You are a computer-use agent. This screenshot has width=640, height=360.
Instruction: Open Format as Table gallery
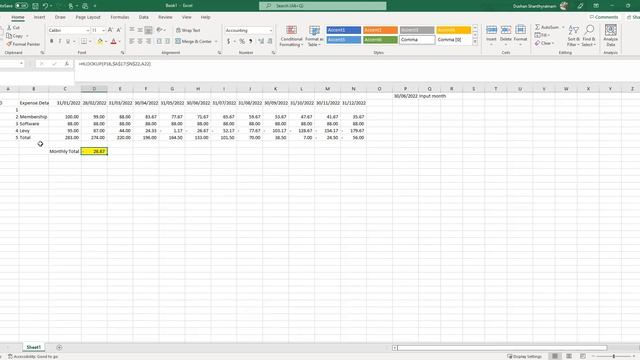[x=314, y=36]
